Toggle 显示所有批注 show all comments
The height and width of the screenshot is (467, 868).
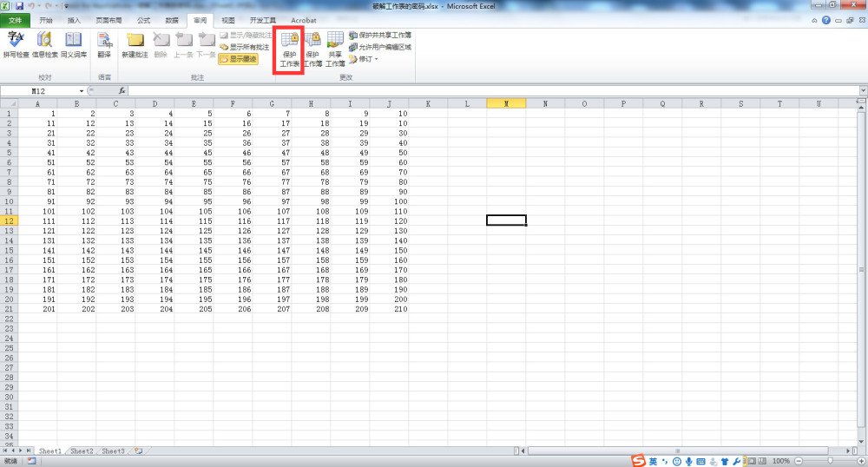coord(245,47)
